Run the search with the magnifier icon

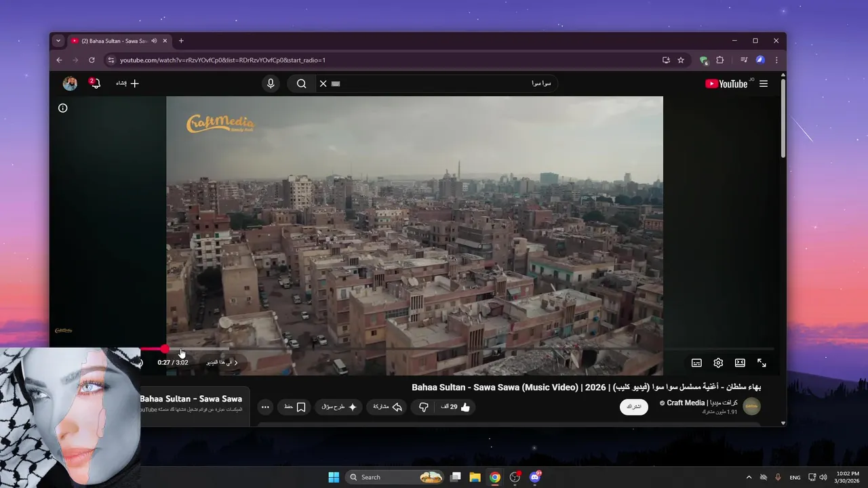[301, 83]
